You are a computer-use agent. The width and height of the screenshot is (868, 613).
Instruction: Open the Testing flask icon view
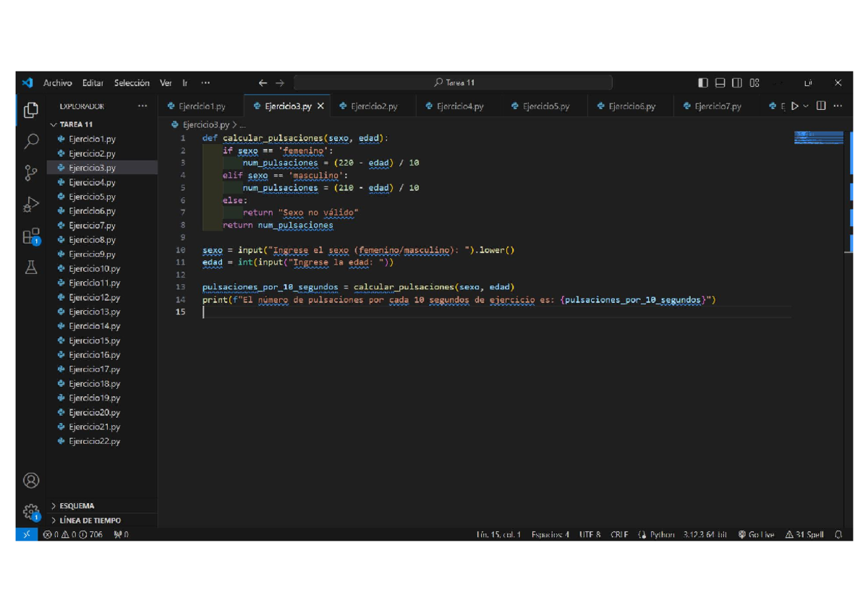31,267
